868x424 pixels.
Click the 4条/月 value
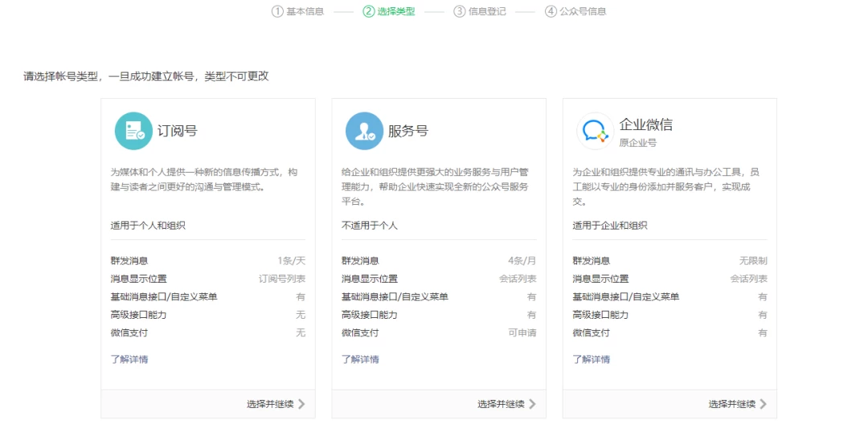[522, 261]
